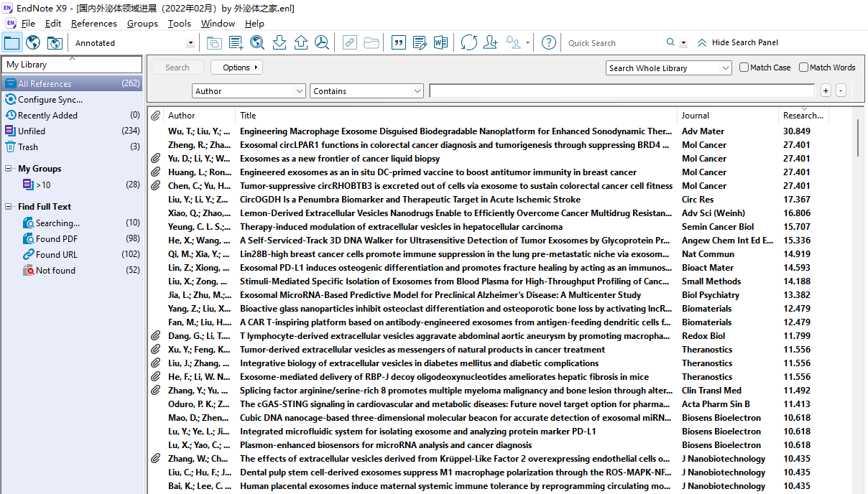
Task: Click attachment icon on Huang, L. row
Action: tap(155, 172)
